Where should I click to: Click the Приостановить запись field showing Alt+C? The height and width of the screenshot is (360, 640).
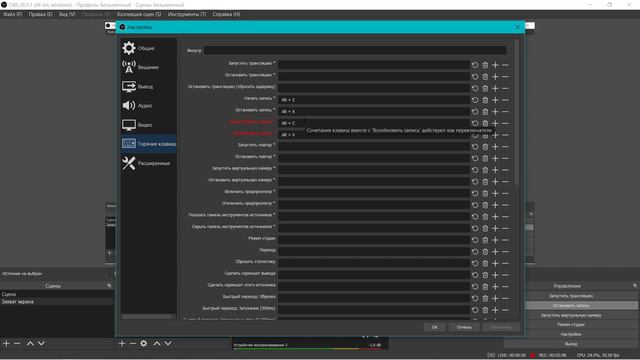(x=374, y=123)
